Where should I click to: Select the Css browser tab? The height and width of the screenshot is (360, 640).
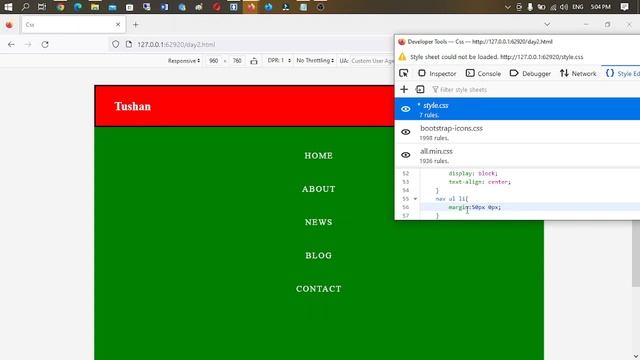pyautogui.click(x=73, y=24)
